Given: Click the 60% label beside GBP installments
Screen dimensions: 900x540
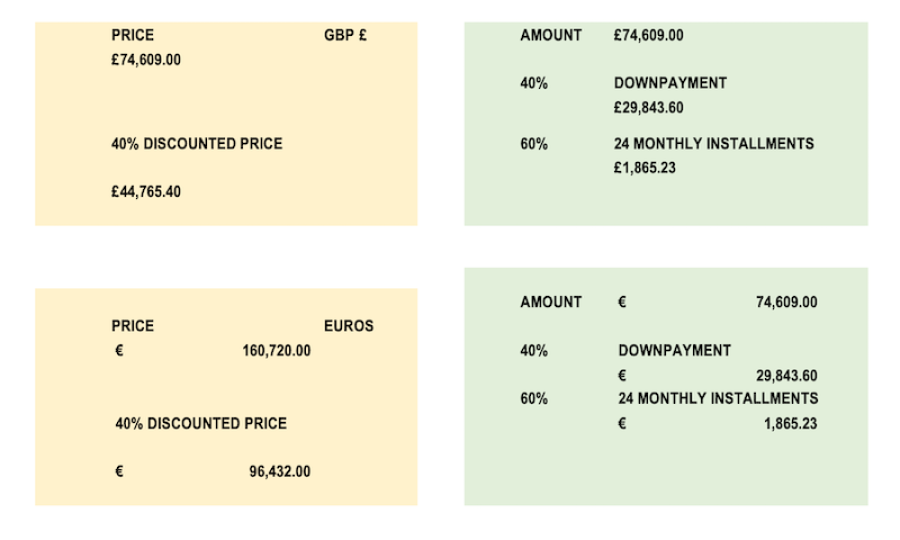Looking at the screenshot, I should click(534, 144).
